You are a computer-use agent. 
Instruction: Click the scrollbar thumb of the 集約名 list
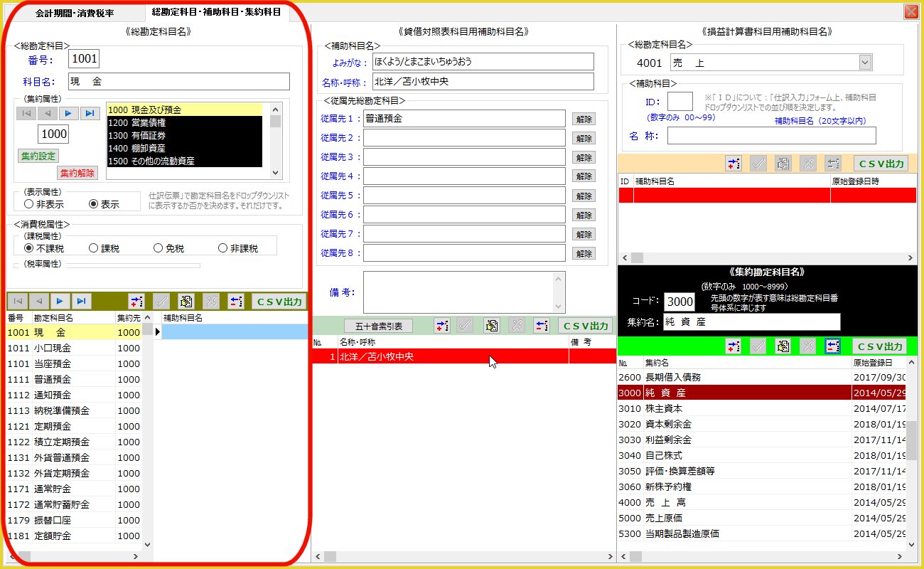pos(910,442)
